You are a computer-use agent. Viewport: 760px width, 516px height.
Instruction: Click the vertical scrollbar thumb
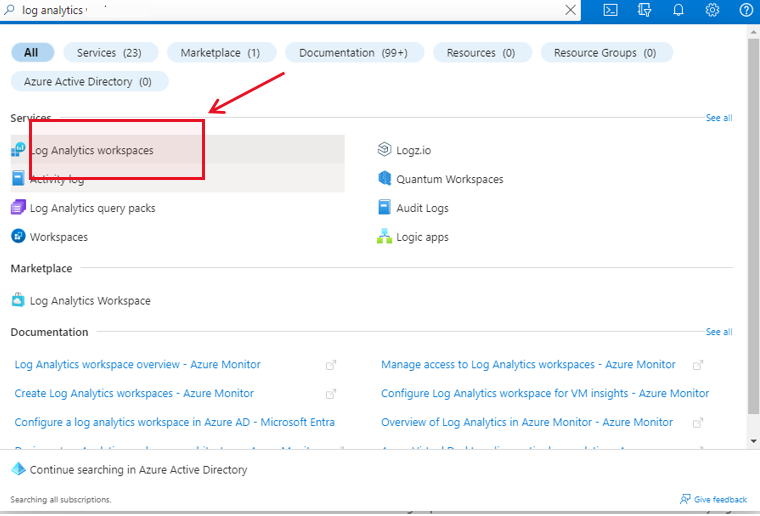[753, 225]
